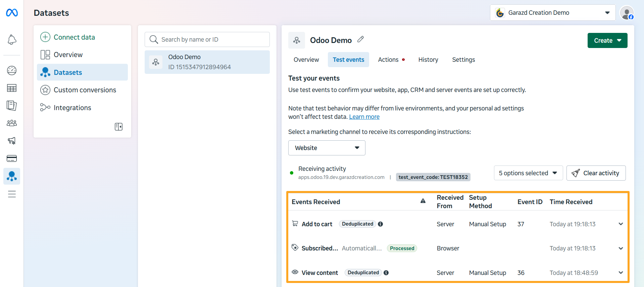The height and width of the screenshot is (287, 644).
Task: Open the reports pages icon in sidebar
Action: pos(12,105)
